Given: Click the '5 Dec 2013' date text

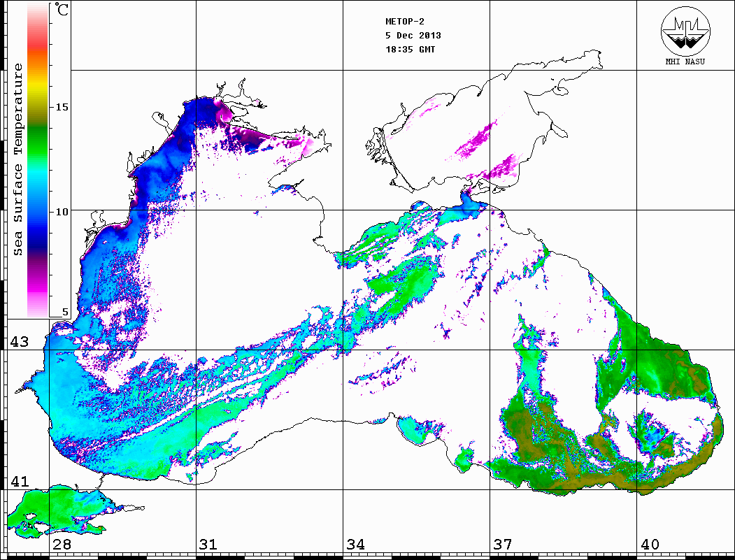Looking at the screenshot, I should 413,36.
